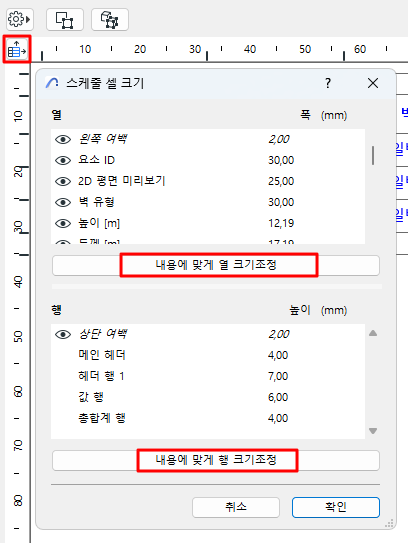
Task: Click the 내용에 맞게 행 크기조정 button
Action: pos(216,460)
